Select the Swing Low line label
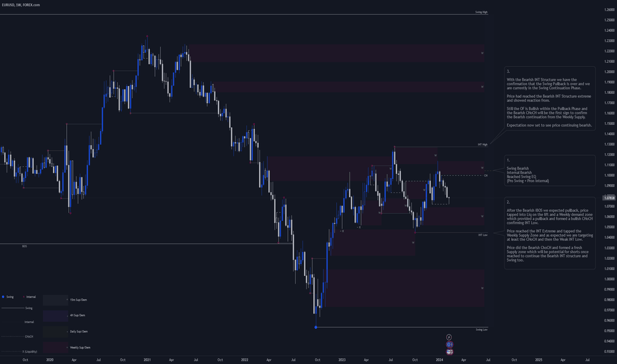617x364 pixels. click(x=482, y=330)
